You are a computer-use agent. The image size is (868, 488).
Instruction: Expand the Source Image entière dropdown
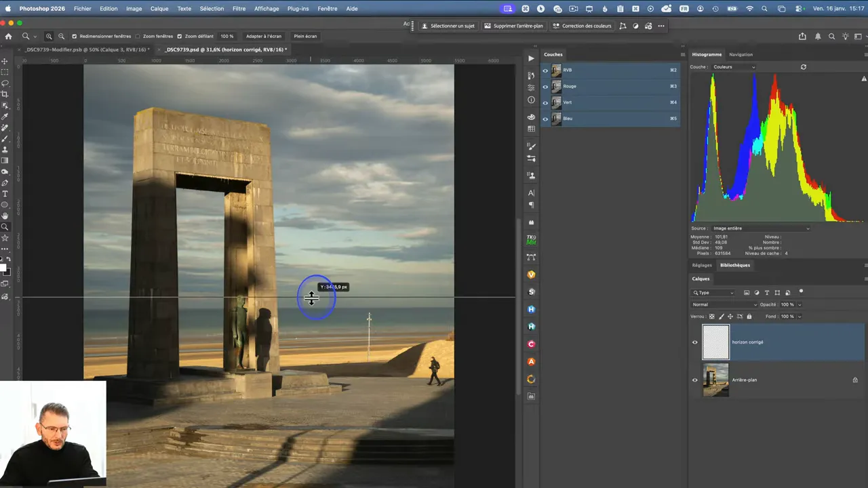coord(759,228)
